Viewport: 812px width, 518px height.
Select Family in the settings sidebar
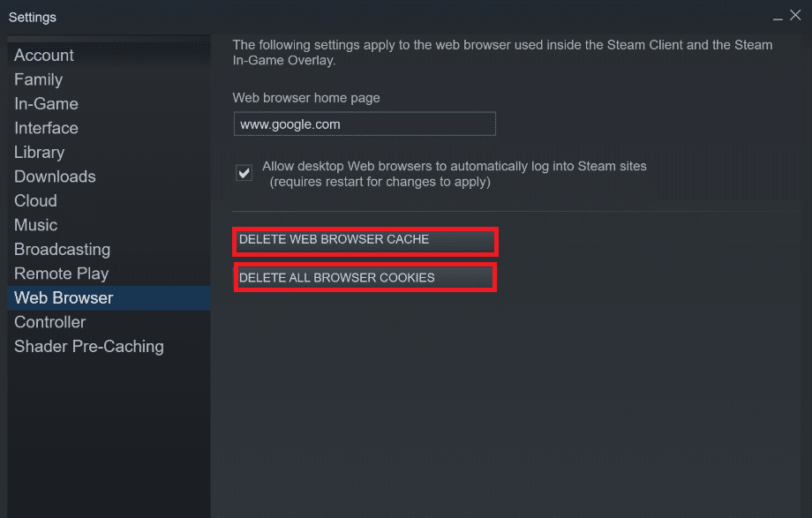[38, 79]
